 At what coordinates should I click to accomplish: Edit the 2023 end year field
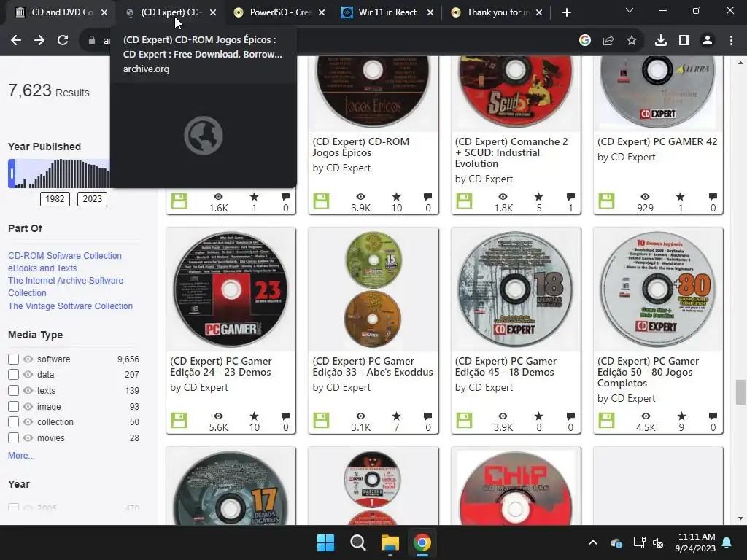coord(93,198)
